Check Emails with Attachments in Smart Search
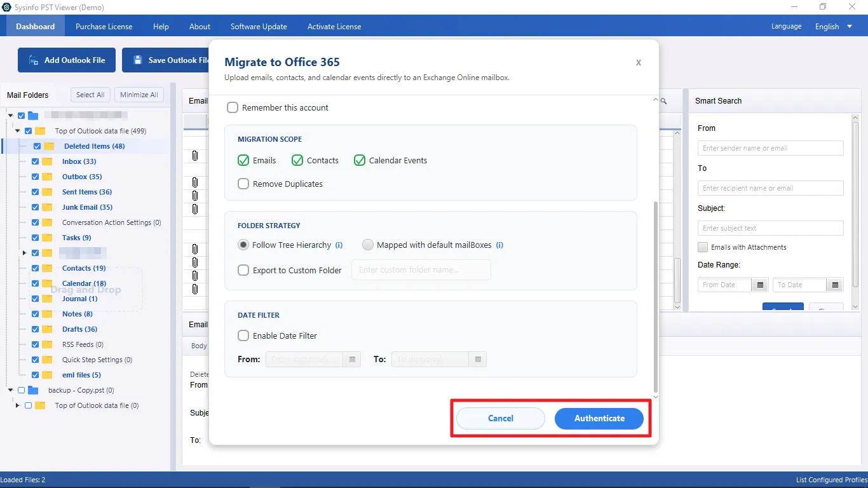This screenshot has width=868, height=488. [x=703, y=247]
